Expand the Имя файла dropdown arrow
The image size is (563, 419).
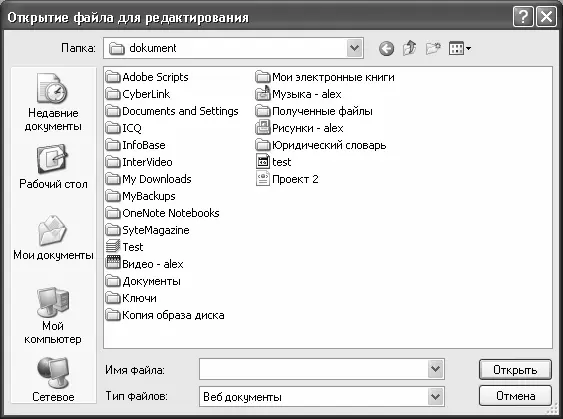click(436, 369)
